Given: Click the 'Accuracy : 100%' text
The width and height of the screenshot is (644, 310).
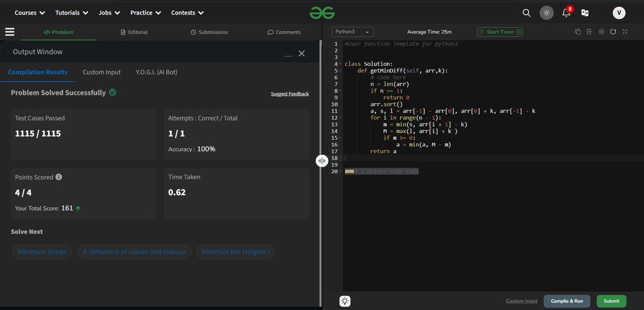Looking at the screenshot, I should click(x=192, y=149).
